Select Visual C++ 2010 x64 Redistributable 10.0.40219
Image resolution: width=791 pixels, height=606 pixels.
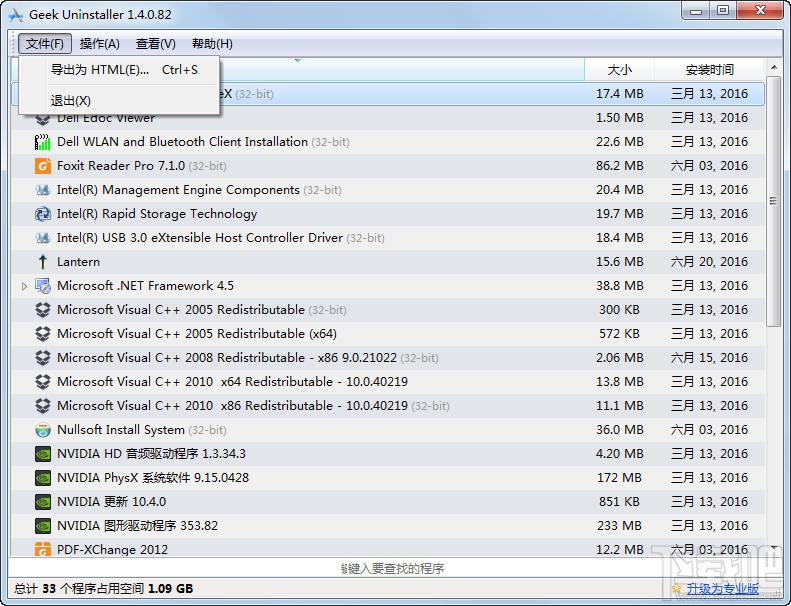tap(233, 382)
